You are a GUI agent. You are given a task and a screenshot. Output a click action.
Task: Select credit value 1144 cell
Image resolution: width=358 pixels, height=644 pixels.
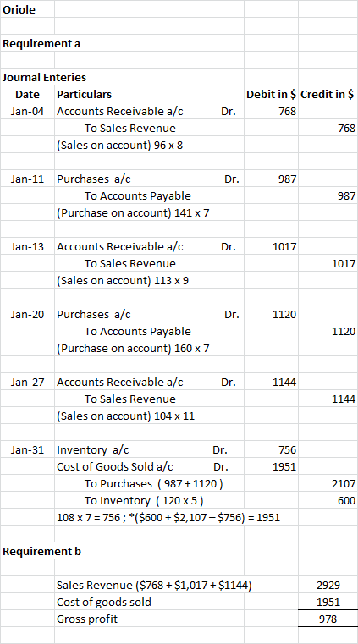tap(328, 399)
